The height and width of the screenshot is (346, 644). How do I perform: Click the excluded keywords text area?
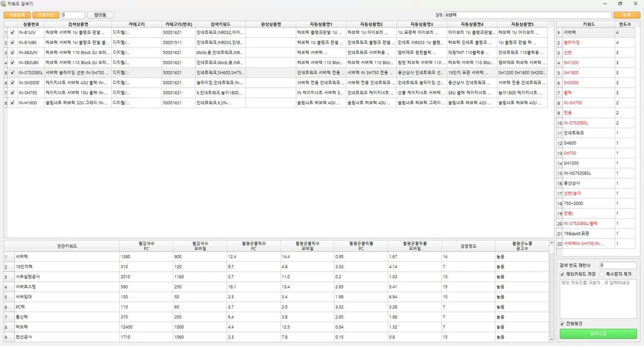point(598,299)
